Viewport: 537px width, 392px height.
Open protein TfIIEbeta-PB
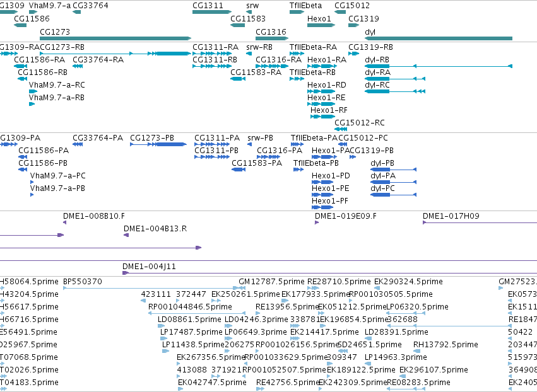pos(316,163)
